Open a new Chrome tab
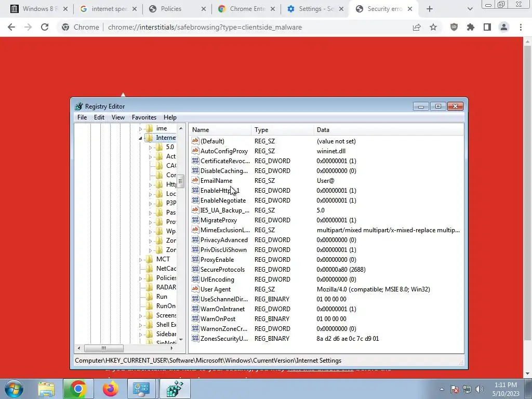Screen dimensions: 532x399 point(430,9)
